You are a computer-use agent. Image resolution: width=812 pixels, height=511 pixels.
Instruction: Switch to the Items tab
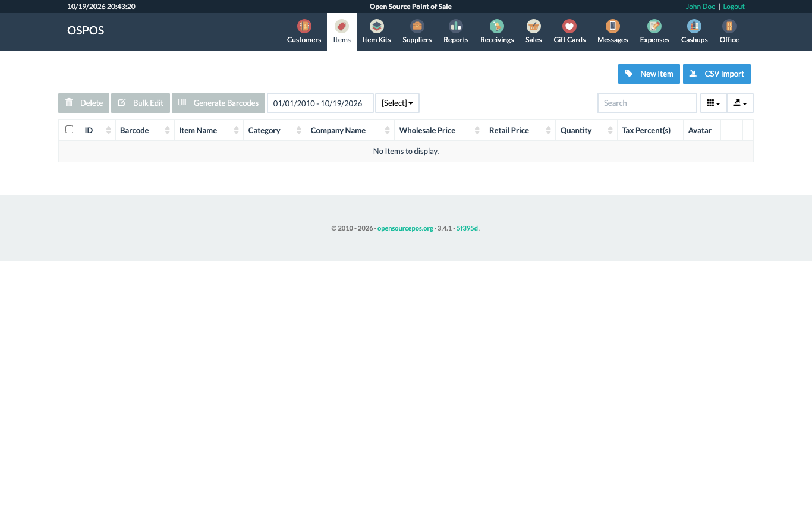coord(342,32)
